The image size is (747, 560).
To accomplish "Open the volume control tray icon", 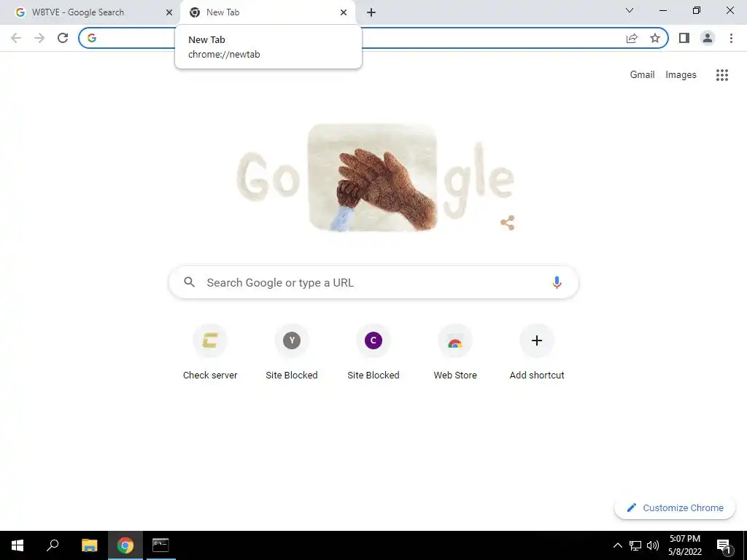I will point(653,545).
